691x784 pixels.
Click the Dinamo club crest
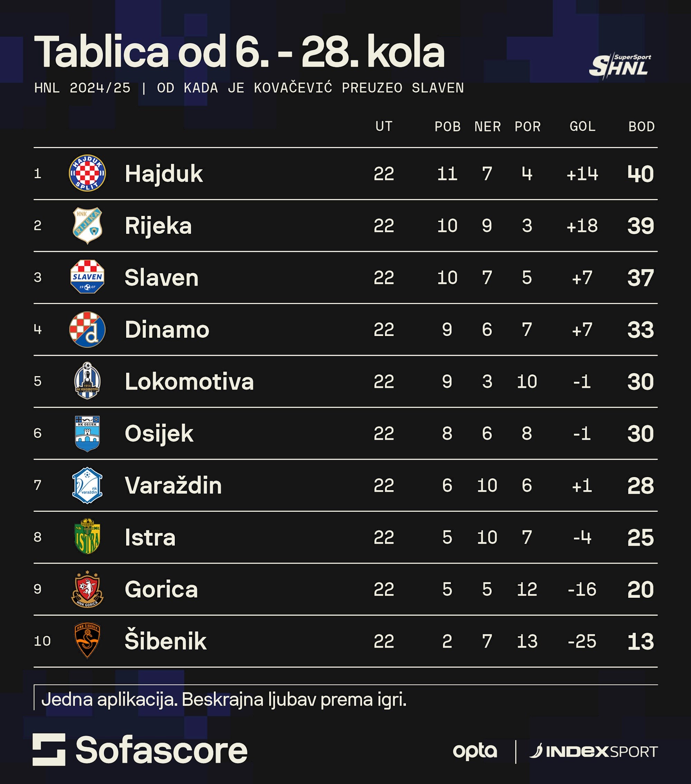click(87, 329)
